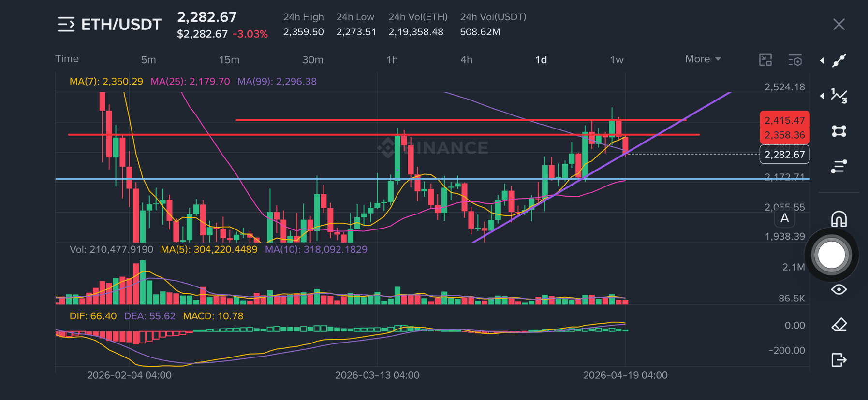Switch to the 15m timeframe
Image resolution: width=868 pixels, height=400 pixels.
229,60
